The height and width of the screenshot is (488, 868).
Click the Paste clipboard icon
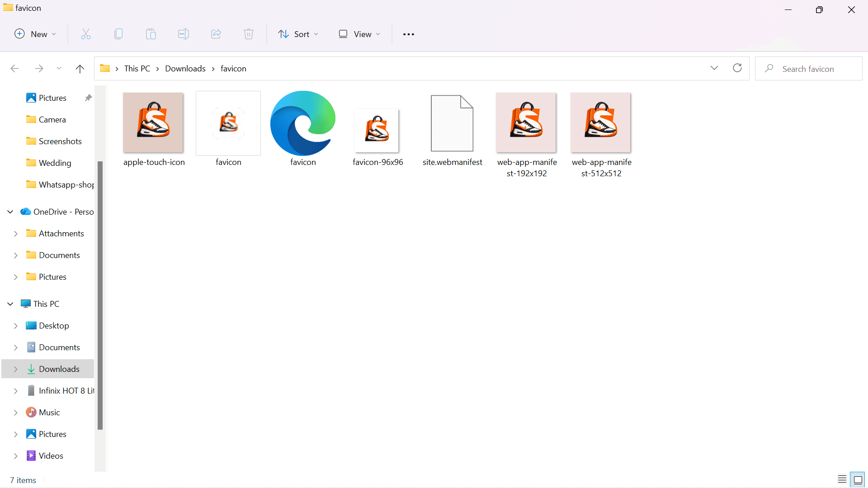[151, 34]
